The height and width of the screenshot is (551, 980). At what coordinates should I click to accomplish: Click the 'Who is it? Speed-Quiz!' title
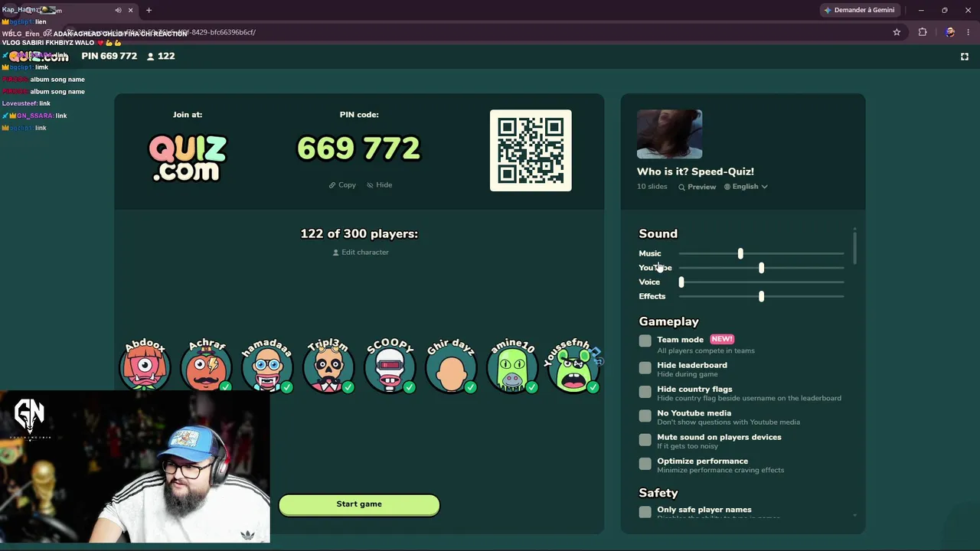(x=695, y=171)
